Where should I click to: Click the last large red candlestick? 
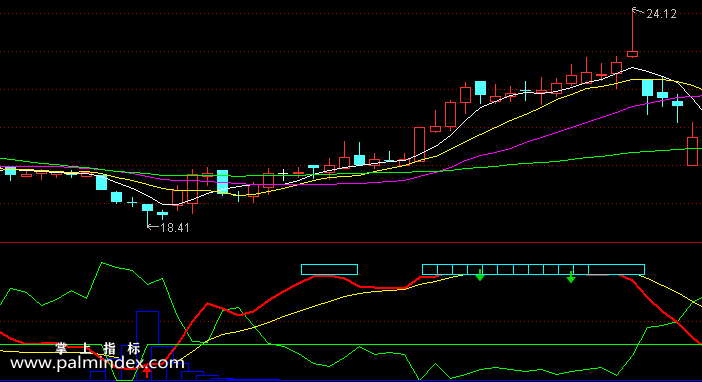(693, 151)
